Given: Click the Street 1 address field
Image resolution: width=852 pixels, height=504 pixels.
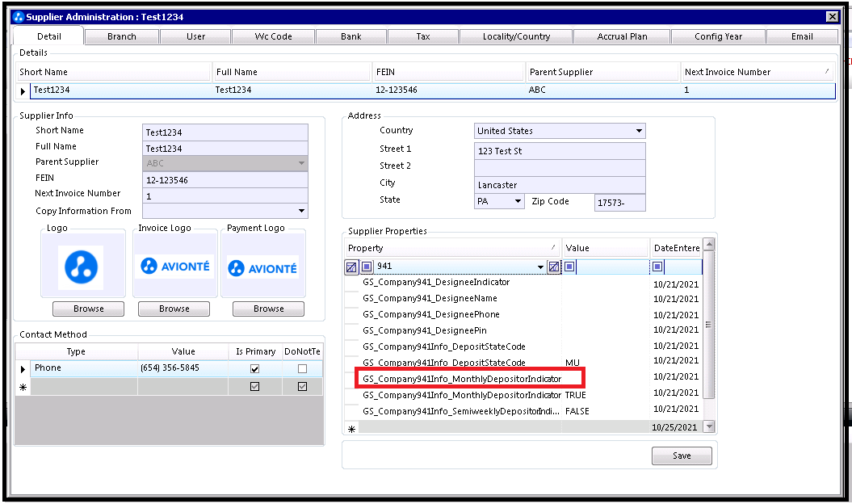Looking at the screenshot, I should click(x=560, y=151).
